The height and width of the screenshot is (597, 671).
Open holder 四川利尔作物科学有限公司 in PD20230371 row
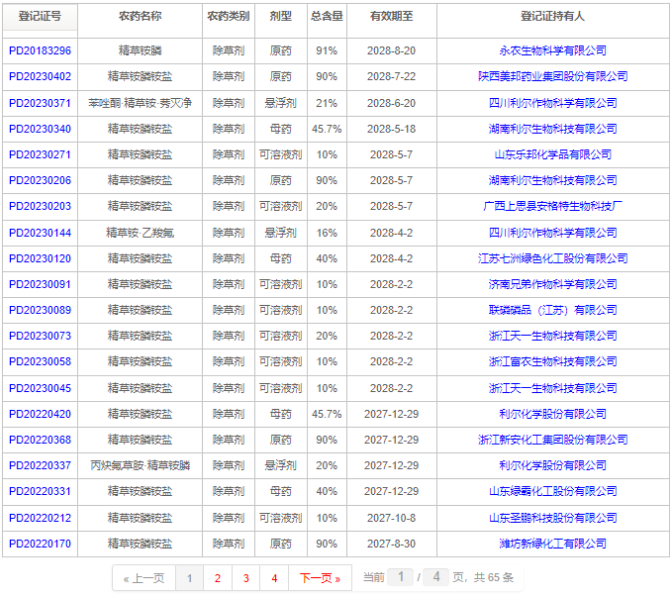[553, 103]
